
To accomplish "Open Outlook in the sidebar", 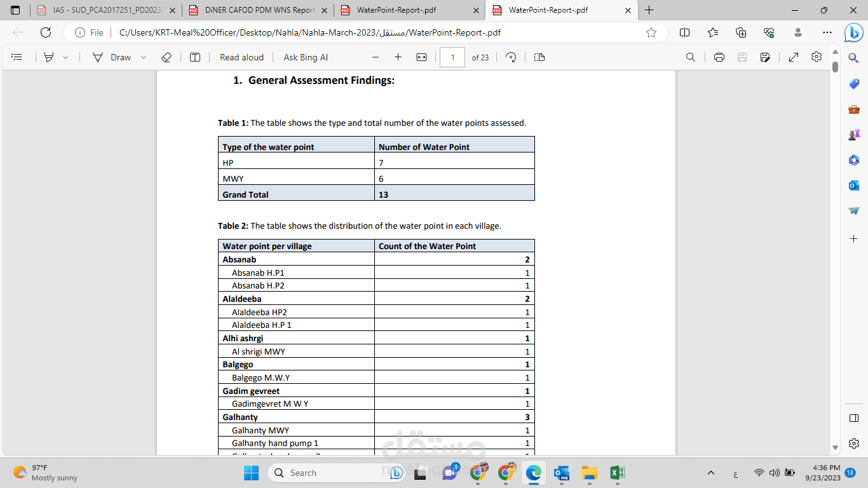I will pyautogui.click(x=854, y=186).
